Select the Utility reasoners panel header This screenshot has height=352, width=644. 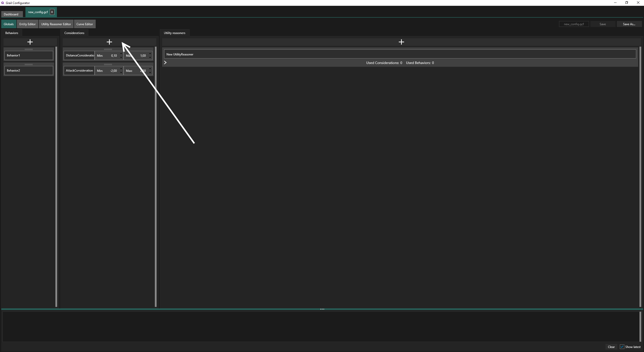click(x=174, y=33)
